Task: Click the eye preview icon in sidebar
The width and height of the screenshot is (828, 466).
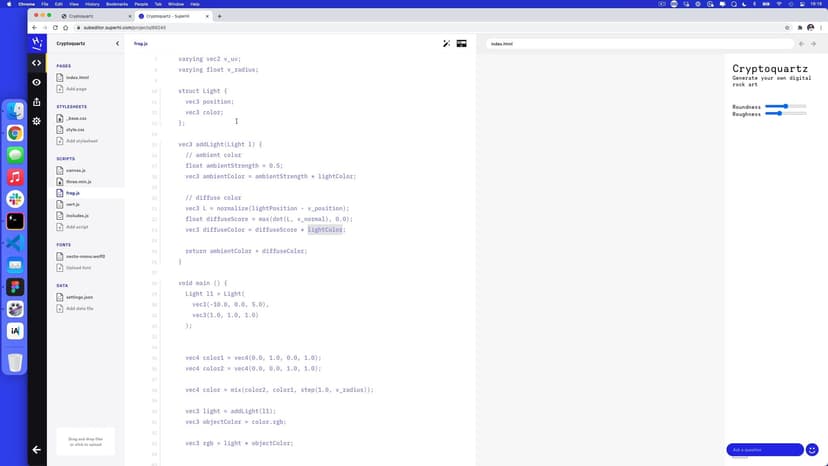Action: pos(37,82)
